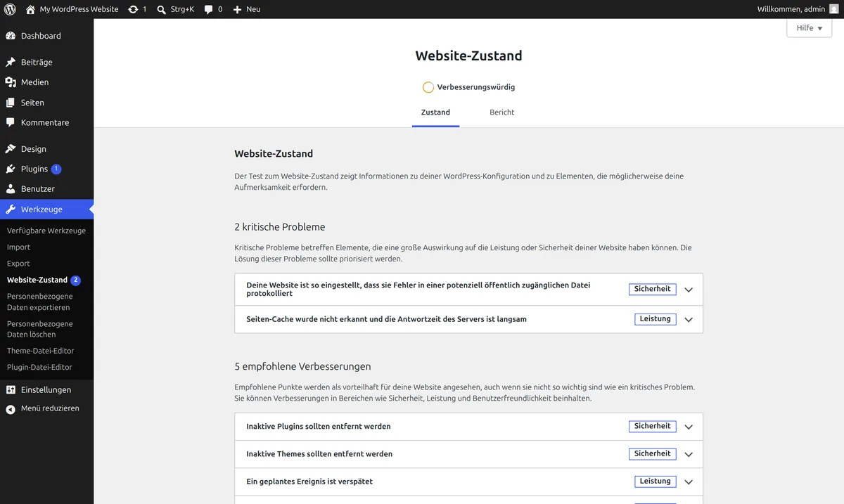
Task: Click the Werkzeuge wrench icon
Action: [11, 209]
